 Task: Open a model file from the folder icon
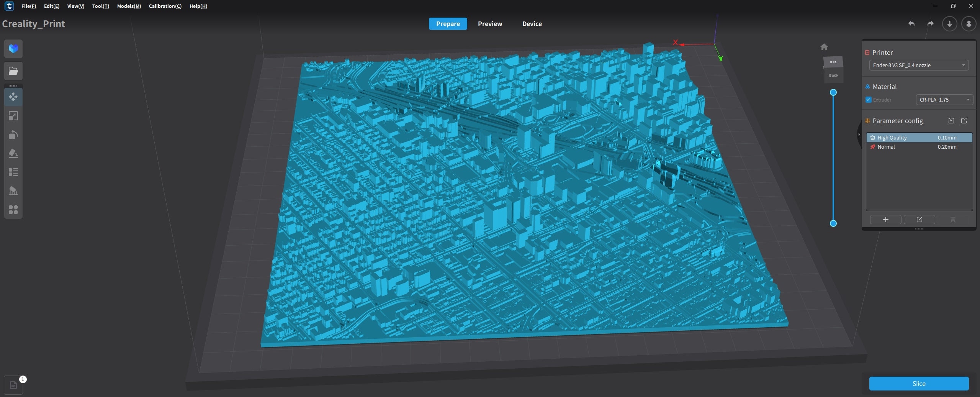[13, 71]
